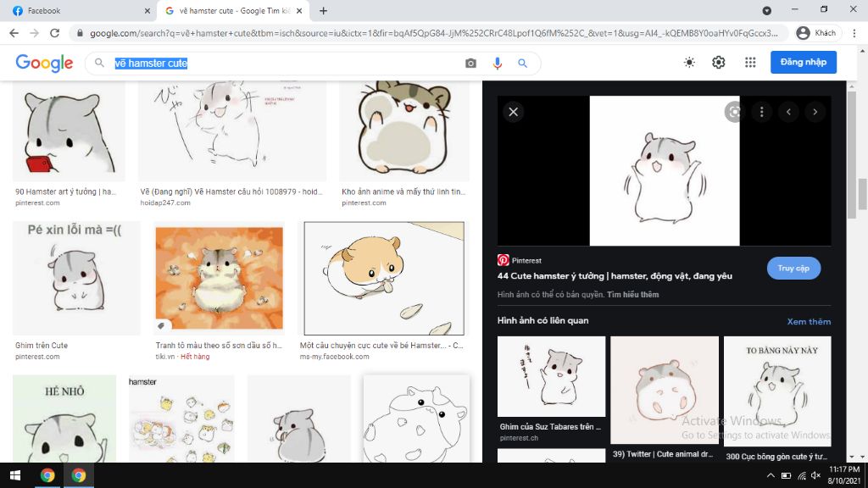868x488 pixels.
Task: Open the Pé xin lỗi mà hamster image
Action: click(76, 278)
